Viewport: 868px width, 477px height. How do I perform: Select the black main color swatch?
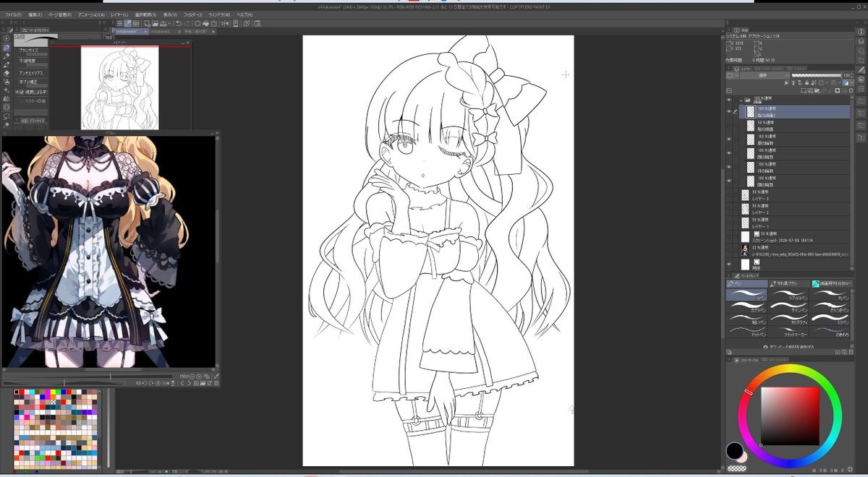[734, 451]
